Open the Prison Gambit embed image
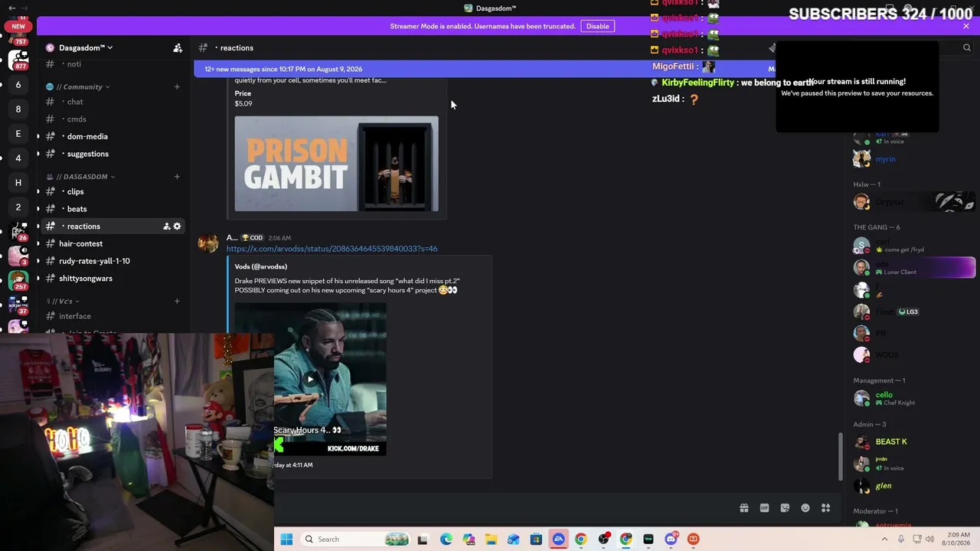Viewport: 980px width, 551px height. (x=336, y=164)
